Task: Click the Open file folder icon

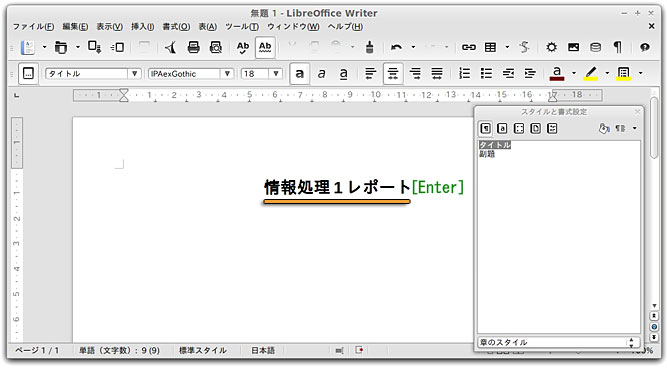Action: point(61,47)
